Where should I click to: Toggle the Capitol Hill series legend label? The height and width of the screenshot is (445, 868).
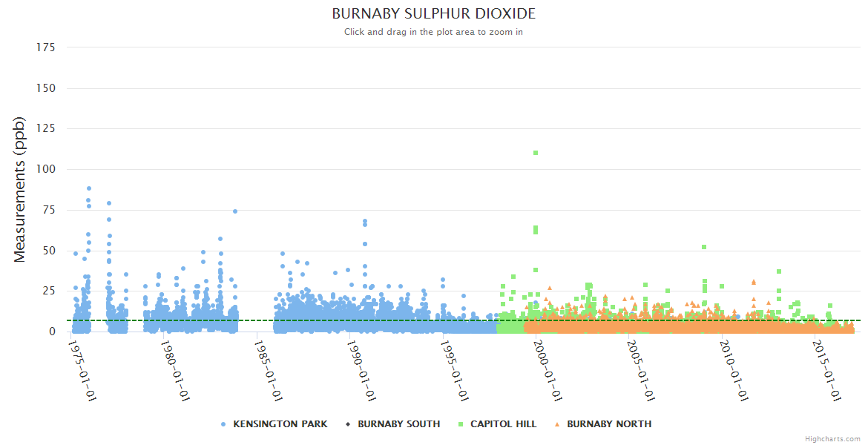click(x=503, y=424)
